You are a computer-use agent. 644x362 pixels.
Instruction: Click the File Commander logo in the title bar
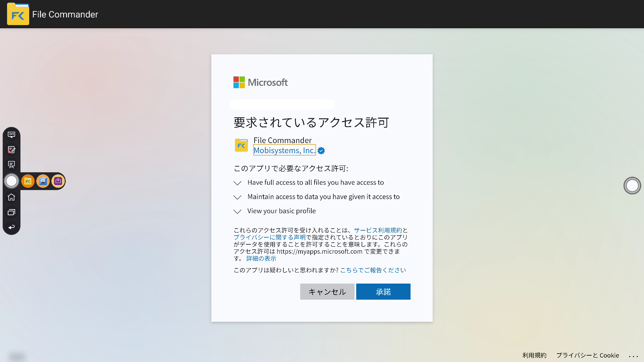(x=18, y=14)
